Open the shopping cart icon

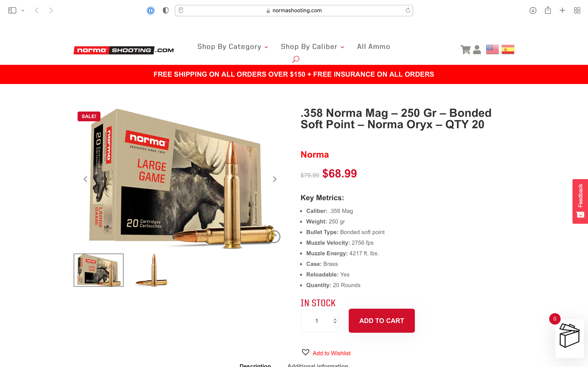[465, 50]
